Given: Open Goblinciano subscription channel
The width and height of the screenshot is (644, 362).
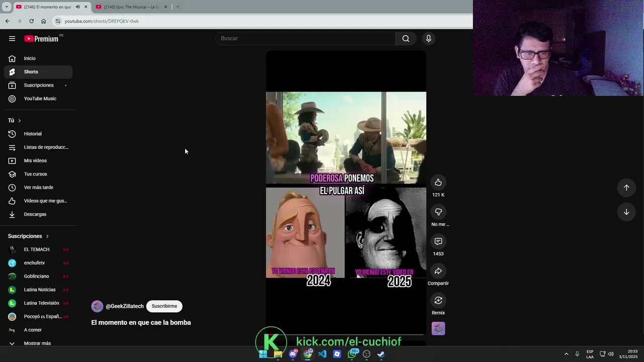Looking at the screenshot, I should pos(38,277).
